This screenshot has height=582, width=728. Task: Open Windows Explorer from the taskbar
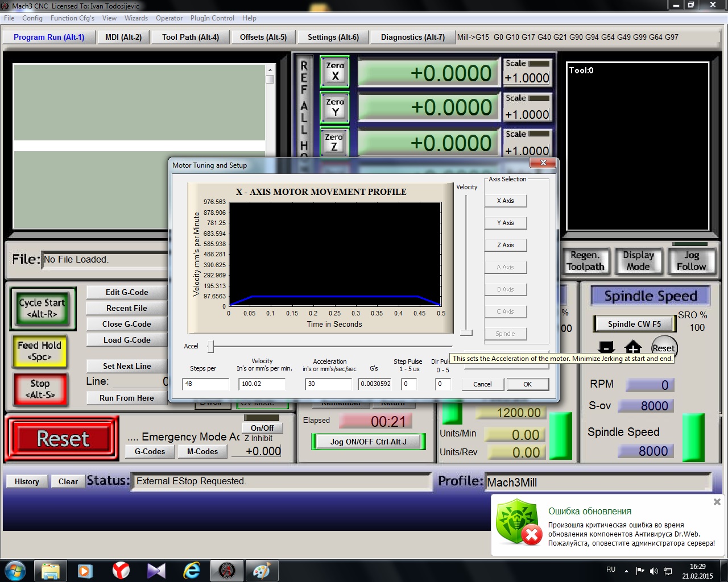click(x=51, y=570)
